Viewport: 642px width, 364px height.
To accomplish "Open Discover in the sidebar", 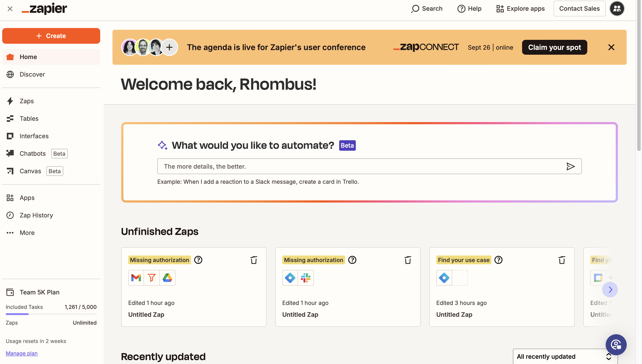I will (51, 74).
